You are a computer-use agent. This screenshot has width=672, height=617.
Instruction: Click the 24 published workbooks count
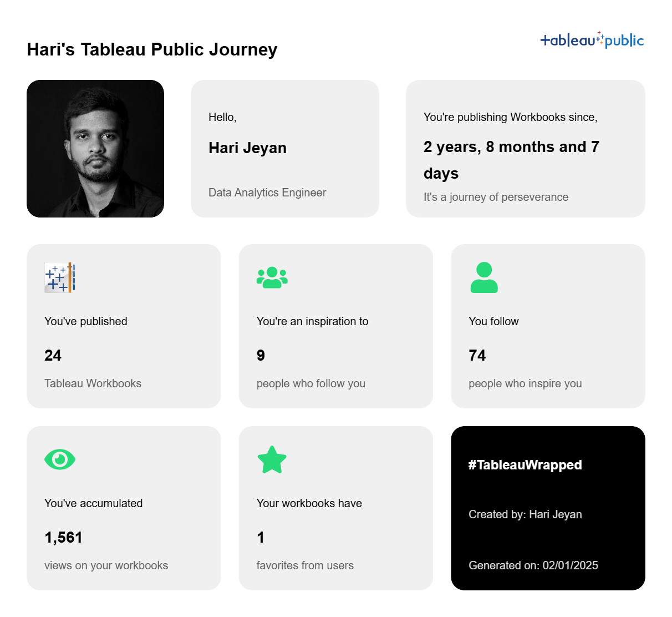pyautogui.click(x=53, y=356)
